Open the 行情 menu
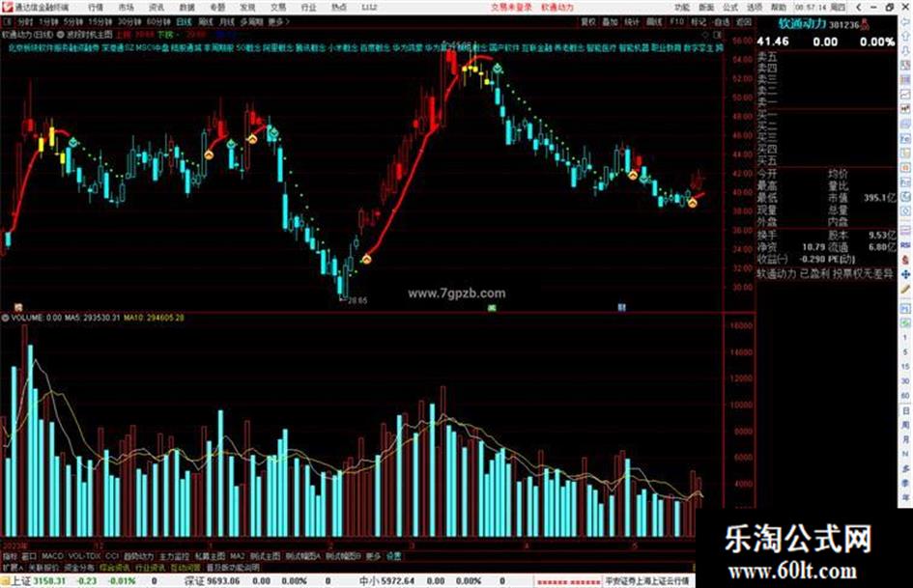The height and width of the screenshot is (588, 913). pos(96,8)
